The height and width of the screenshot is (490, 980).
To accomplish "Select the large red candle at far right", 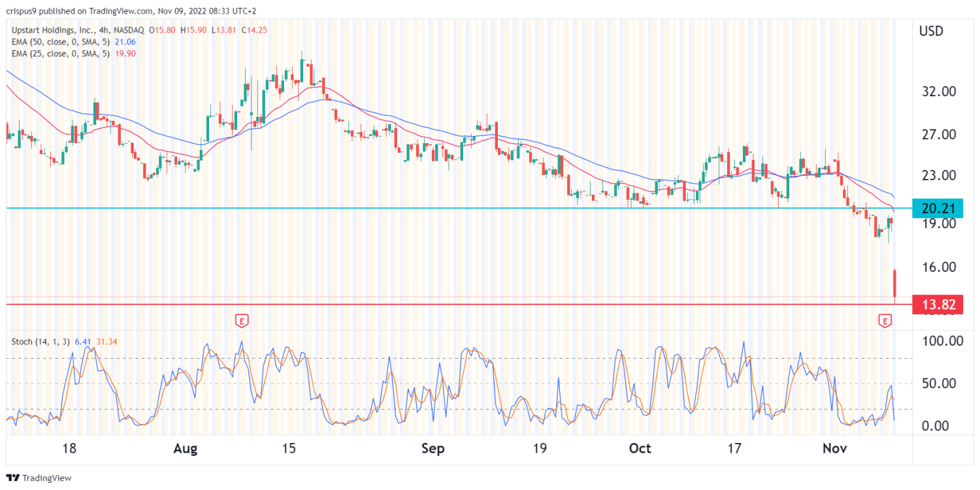I will click(894, 284).
